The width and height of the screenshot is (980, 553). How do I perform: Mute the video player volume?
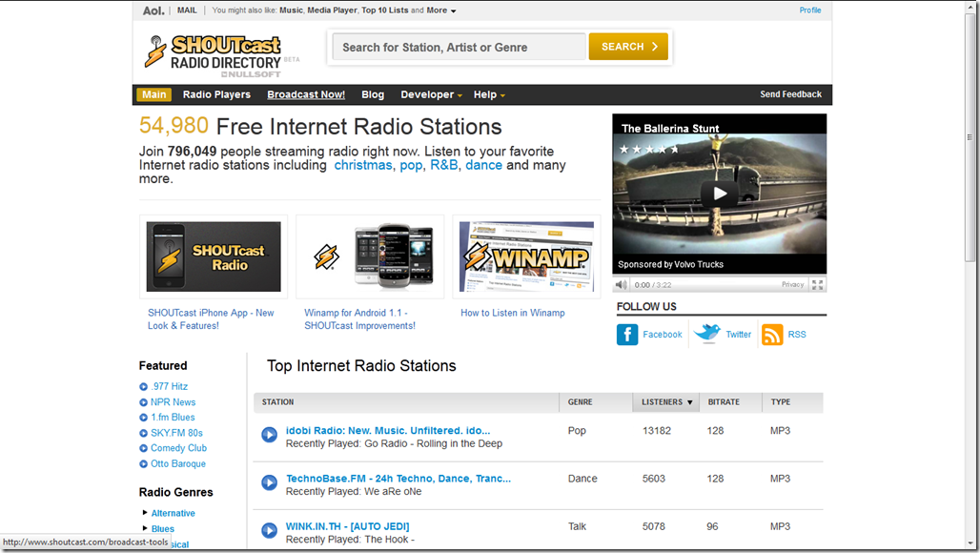point(621,284)
